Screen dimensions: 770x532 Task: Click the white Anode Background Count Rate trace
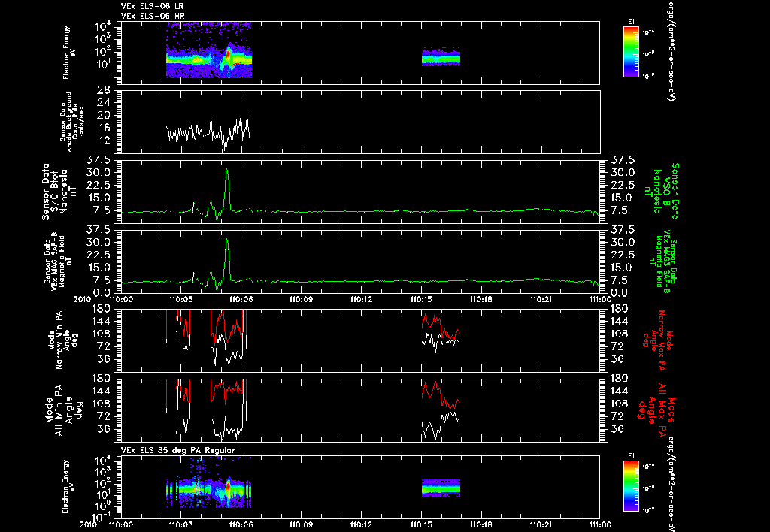(x=209, y=131)
